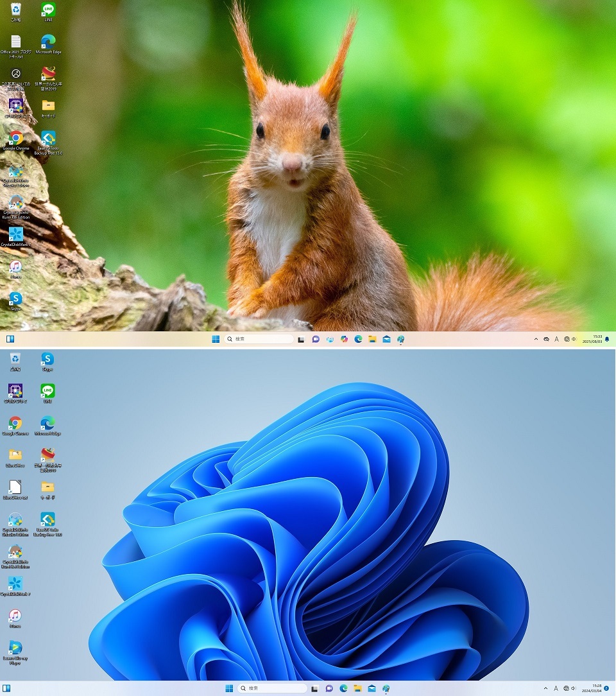Viewport: 616px width, 696px height.
Task: Open the LibreOffice folder on blue bloom desktop
Action: 15,457
